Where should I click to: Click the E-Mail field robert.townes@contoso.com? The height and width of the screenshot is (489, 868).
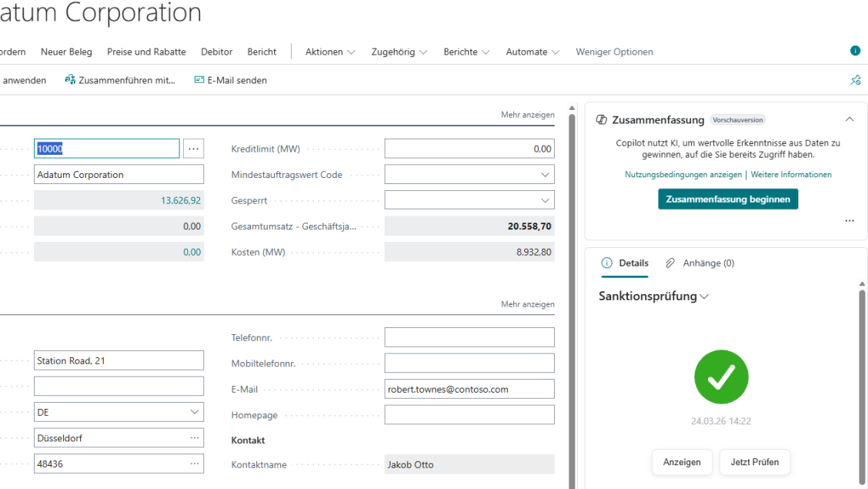tap(469, 389)
